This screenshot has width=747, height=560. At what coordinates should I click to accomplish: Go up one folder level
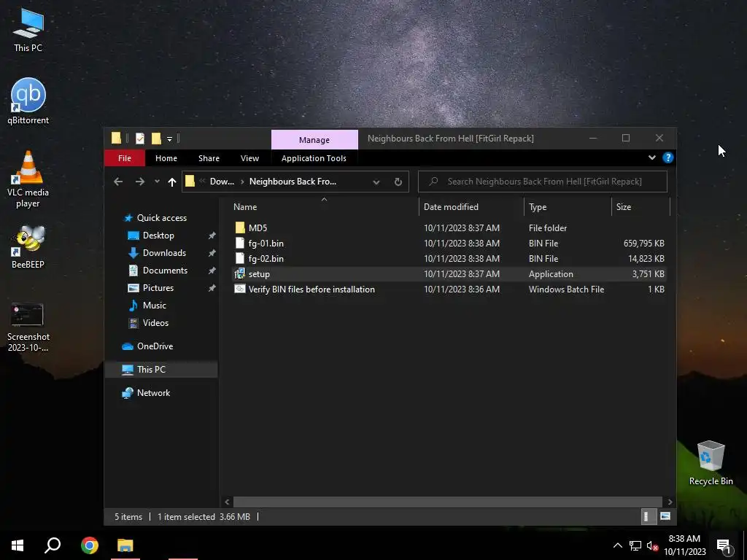[x=172, y=182]
